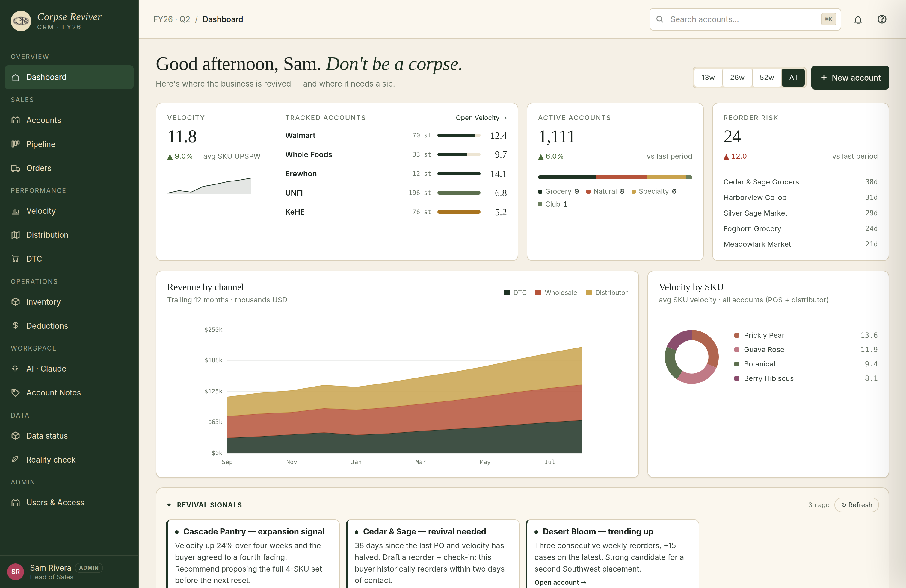The height and width of the screenshot is (588, 906).
Task: Click the AI Claude sparkle icon
Action: pyautogui.click(x=16, y=369)
